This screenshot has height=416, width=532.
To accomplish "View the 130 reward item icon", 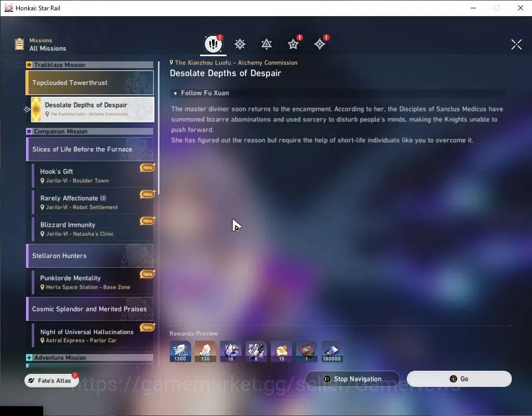I will click(205, 351).
